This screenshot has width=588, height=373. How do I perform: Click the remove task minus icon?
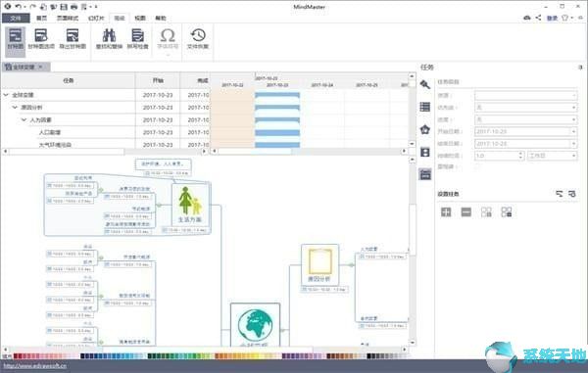[x=466, y=212]
